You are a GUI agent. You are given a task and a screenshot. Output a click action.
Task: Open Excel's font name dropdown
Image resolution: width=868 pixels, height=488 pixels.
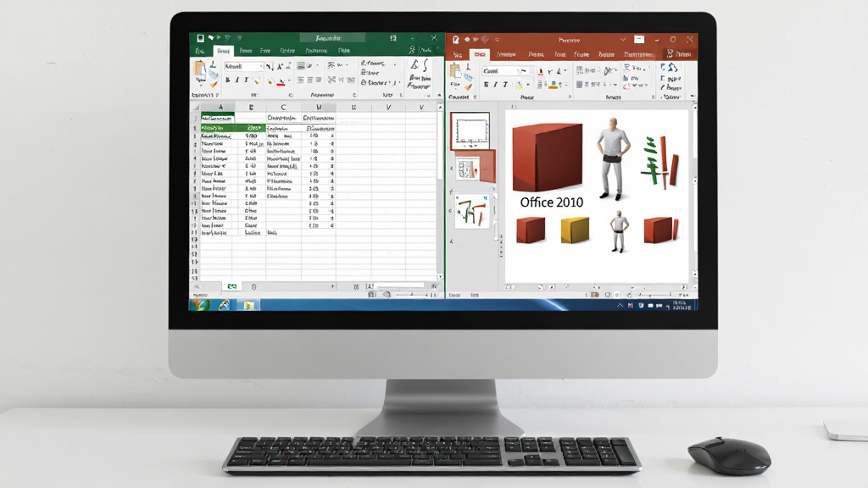click(x=261, y=66)
